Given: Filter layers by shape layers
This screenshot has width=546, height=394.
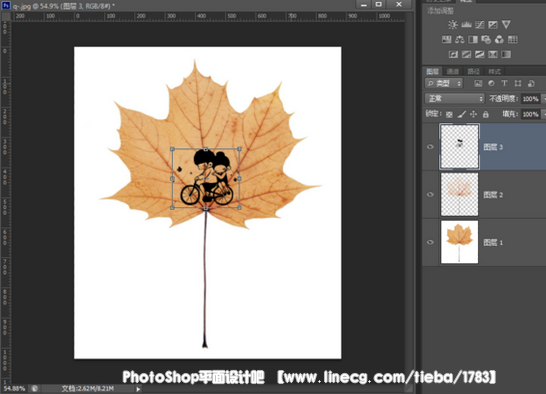Looking at the screenshot, I should [x=518, y=84].
